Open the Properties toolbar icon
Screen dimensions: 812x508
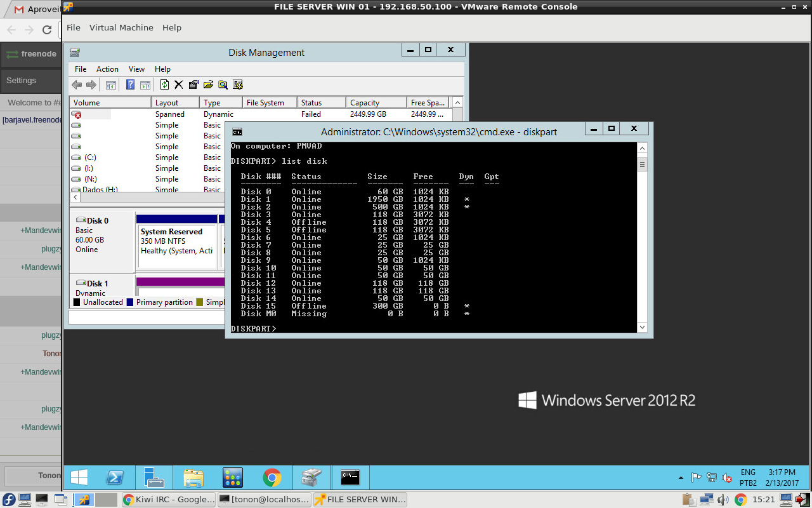tap(193, 84)
